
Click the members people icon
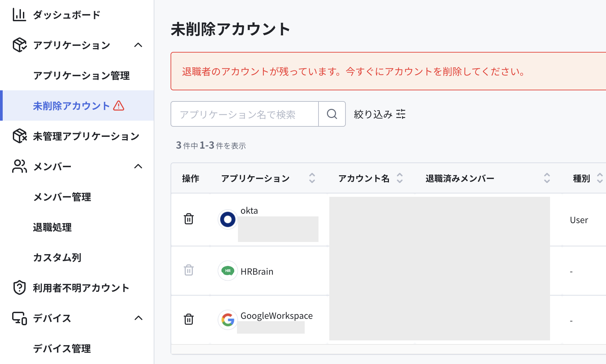19,166
